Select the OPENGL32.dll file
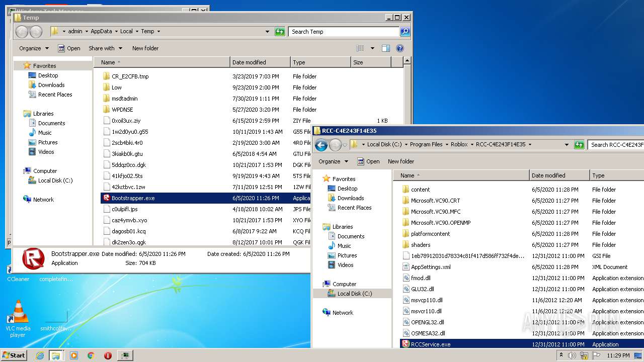The image size is (644, 362). coord(427,322)
